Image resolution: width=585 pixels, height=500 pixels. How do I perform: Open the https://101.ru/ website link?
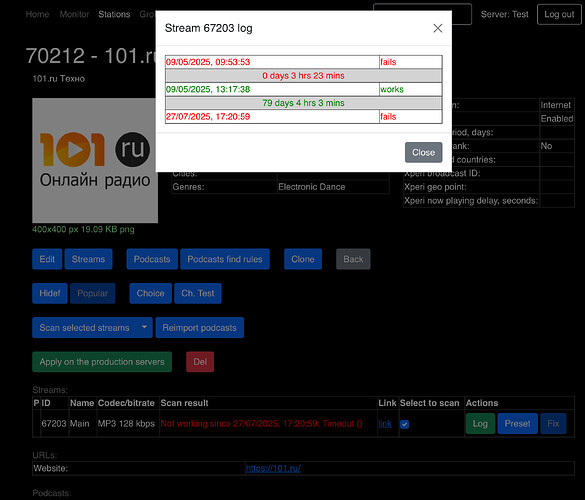pyautogui.click(x=273, y=468)
